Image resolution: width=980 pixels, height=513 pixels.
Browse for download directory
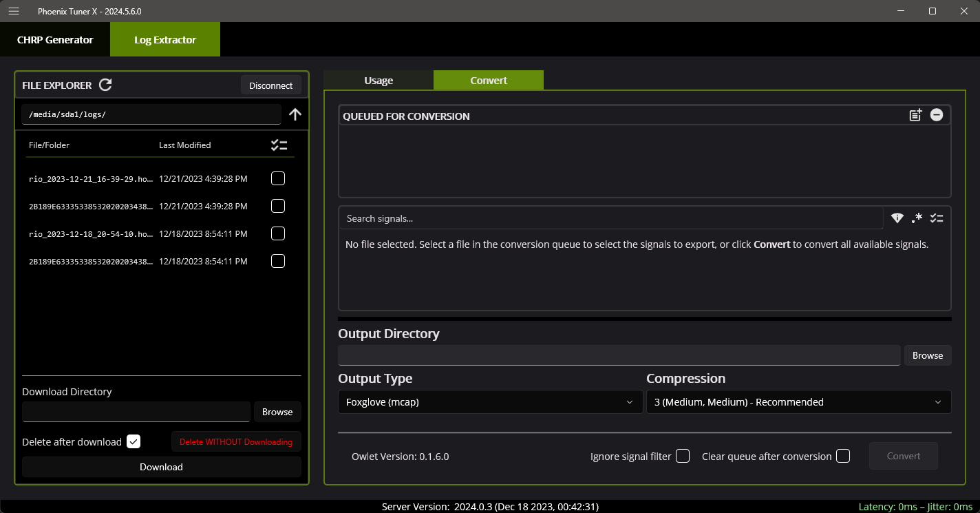tap(277, 412)
